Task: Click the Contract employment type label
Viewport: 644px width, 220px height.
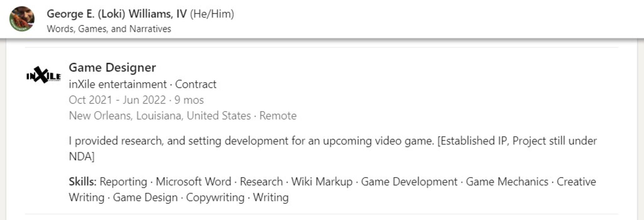Action: pyautogui.click(x=196, y=84)
